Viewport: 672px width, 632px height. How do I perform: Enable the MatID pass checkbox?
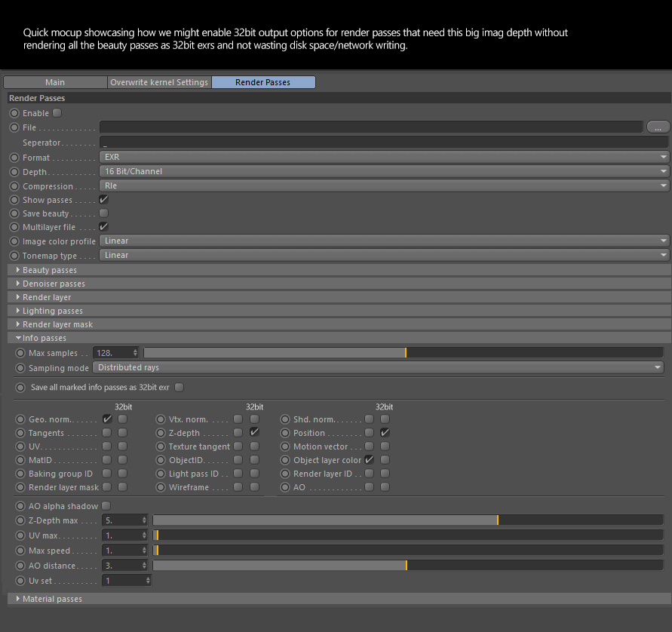pos(106,460)
